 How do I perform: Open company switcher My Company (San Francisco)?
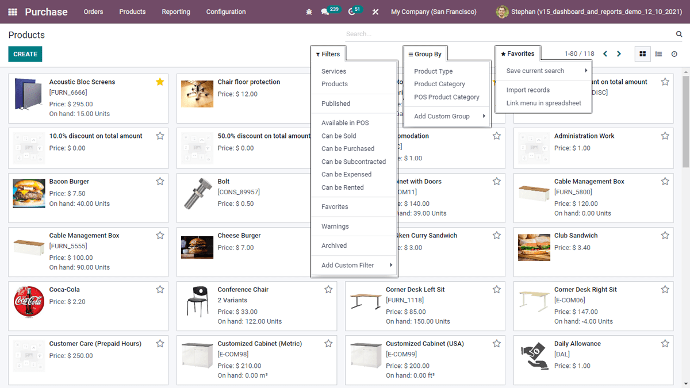(433, 12)
